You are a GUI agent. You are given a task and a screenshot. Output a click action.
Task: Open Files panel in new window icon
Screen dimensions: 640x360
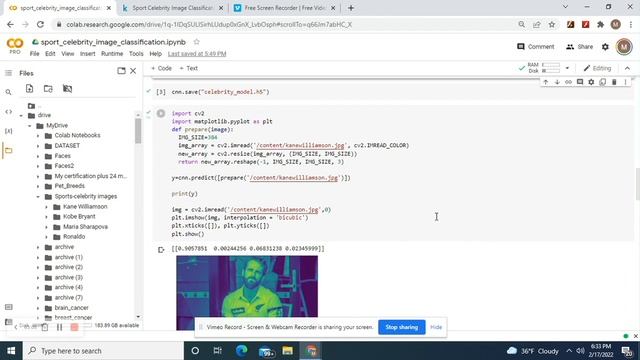click(121, 71)
